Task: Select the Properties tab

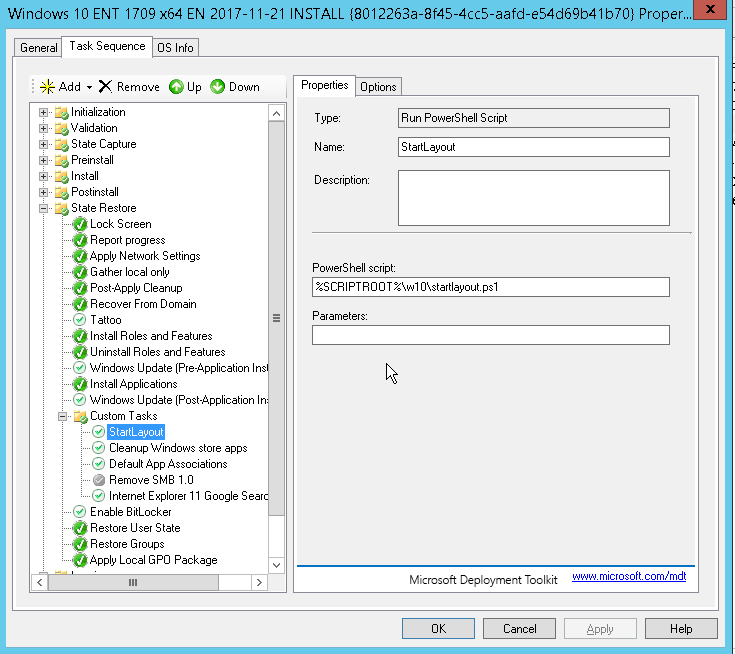Action: pyautogui.click(x=324, y=85)
